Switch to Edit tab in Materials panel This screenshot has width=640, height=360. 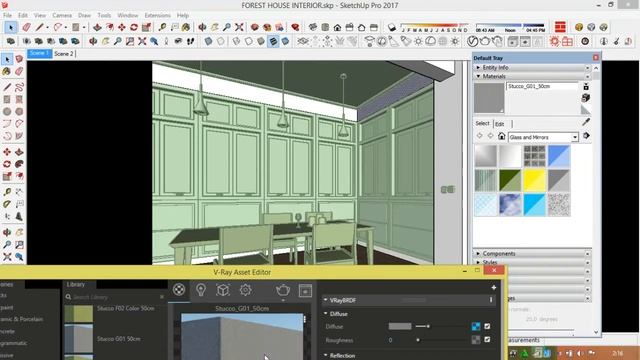pos(500,124)
